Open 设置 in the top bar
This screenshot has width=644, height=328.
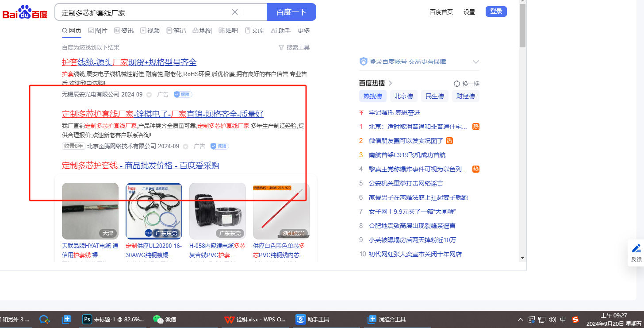pyautogui.click(x=469, y=12)
